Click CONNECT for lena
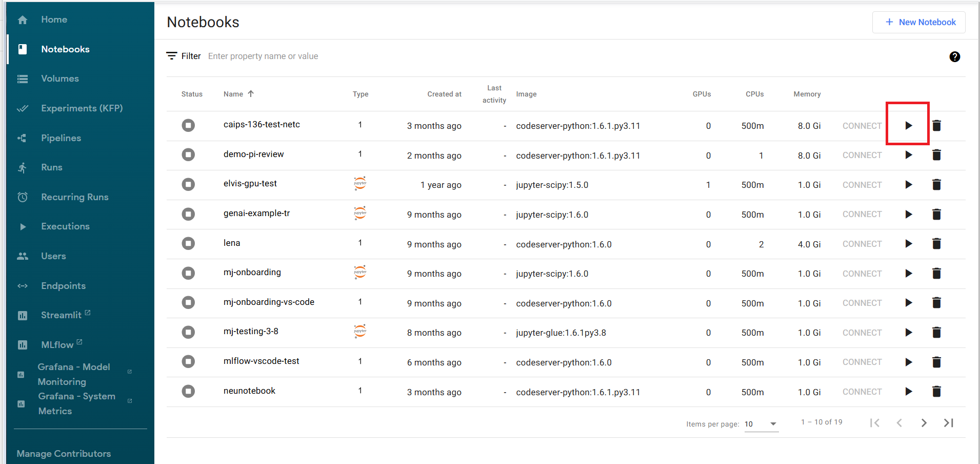This screenshot has width=980, height=464. 862,244
